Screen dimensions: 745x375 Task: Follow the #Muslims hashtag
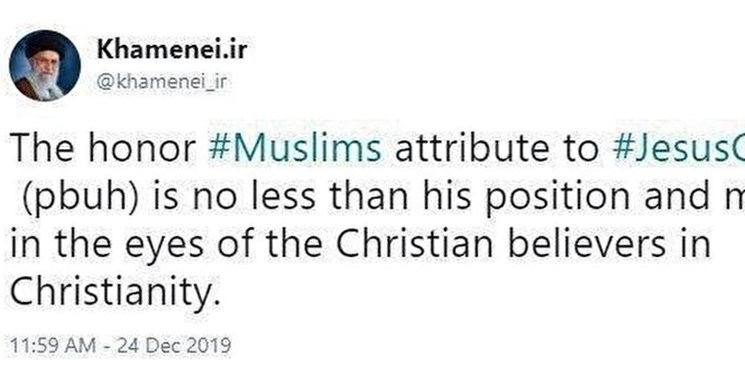295,148
